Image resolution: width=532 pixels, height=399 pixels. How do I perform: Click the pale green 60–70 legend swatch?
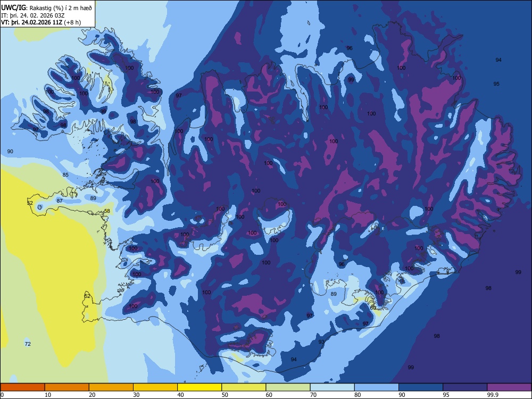click(288, 387)
